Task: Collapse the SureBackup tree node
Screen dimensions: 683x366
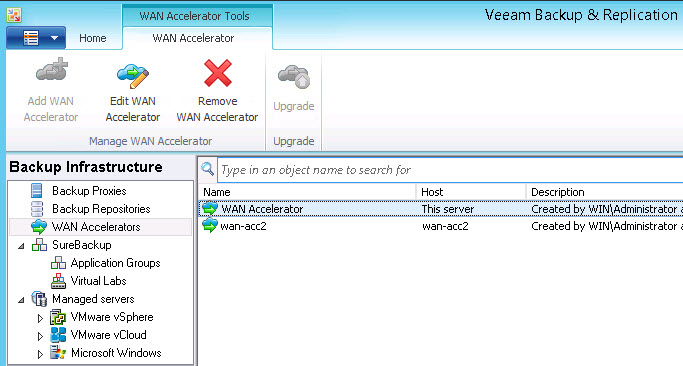Action: point(21,246)
